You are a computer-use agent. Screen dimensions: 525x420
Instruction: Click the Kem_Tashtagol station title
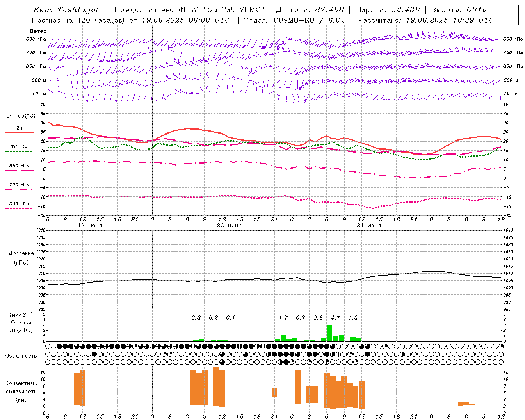(x=66, y=10)
